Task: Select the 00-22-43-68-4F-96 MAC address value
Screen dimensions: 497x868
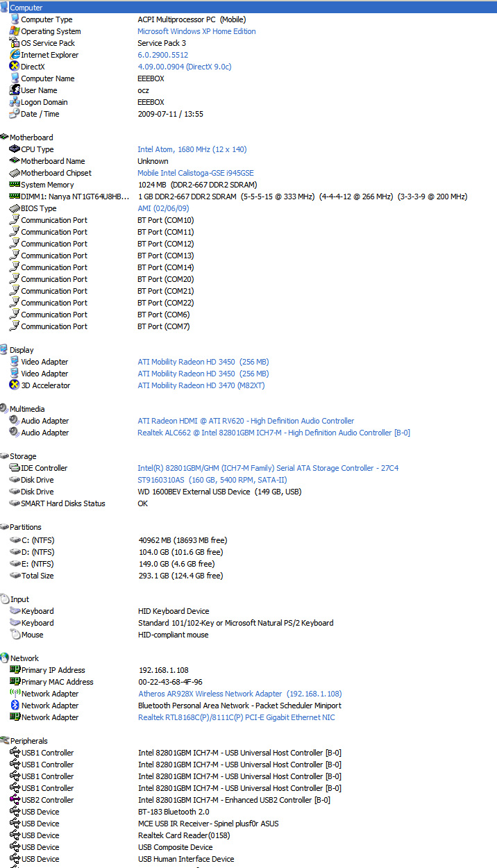Action: coord(170,682)
